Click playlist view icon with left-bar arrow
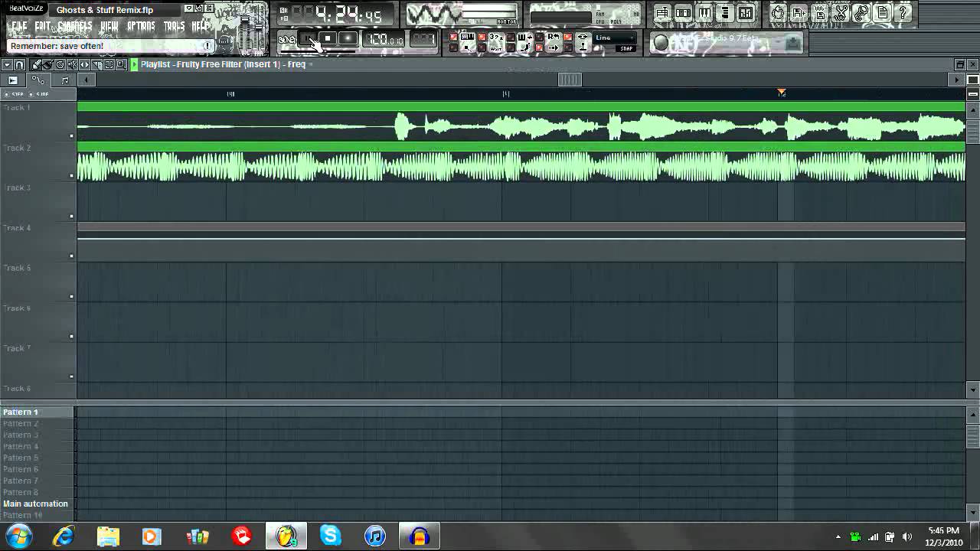Viewport: 980px width, 551px height. (13, 80)
